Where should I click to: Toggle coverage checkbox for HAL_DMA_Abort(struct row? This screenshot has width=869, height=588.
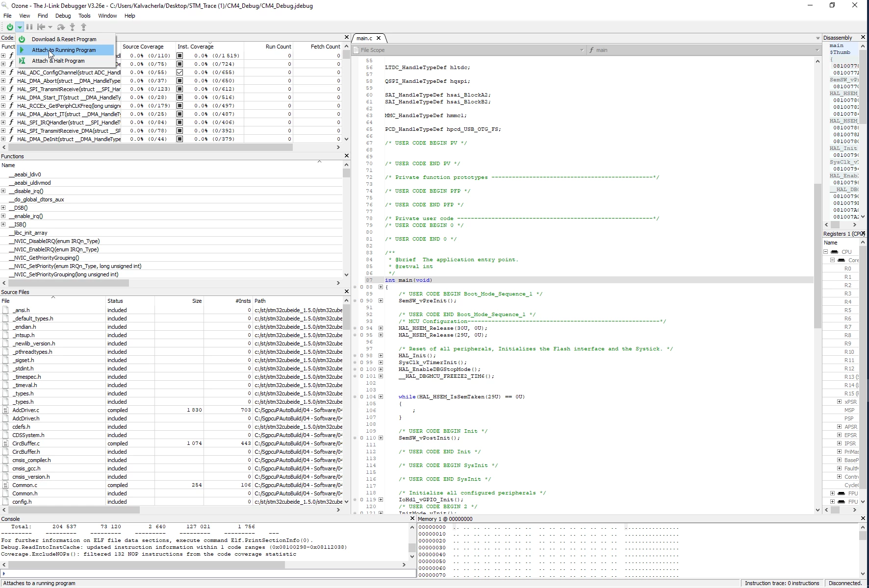pos(180,80)
